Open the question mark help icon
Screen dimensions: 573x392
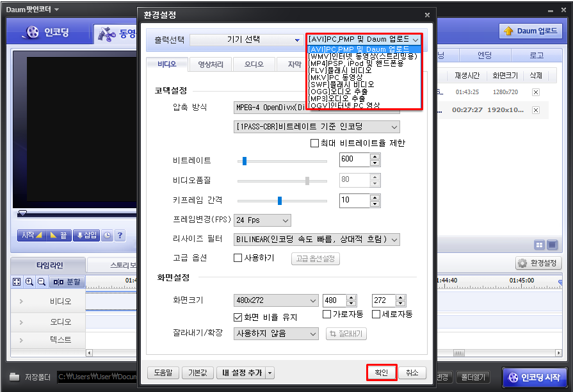click(x=120, y=236)
